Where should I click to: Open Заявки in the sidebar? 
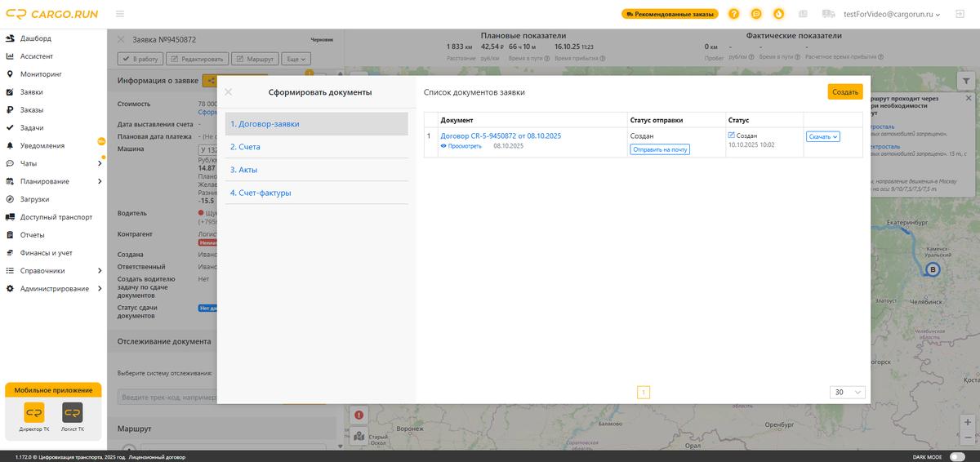click(53, 92)
